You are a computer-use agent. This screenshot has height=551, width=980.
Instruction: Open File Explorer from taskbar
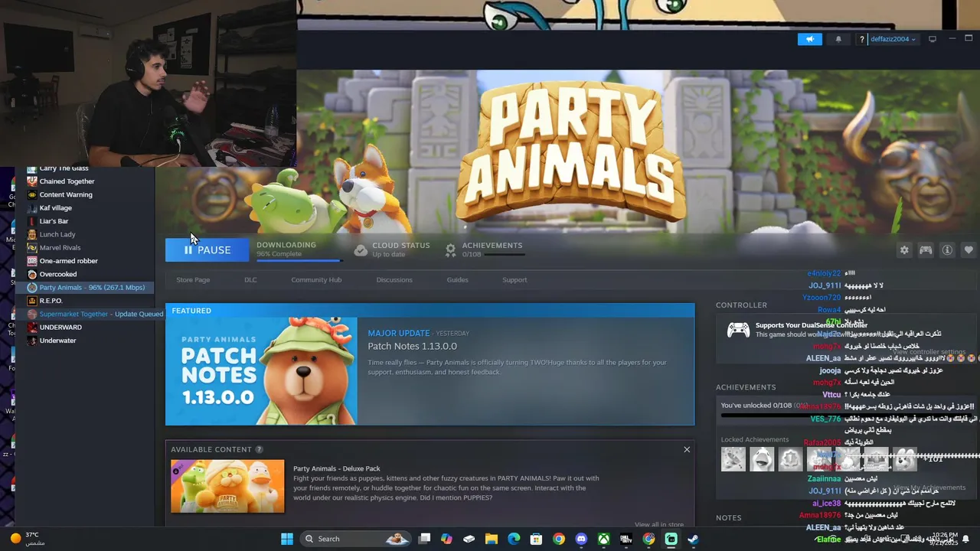(x=492, y=539)
